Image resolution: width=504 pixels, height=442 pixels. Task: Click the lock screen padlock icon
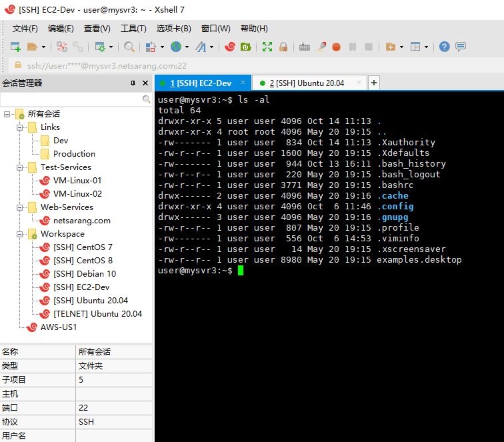pyautogui.click(x=283, y=47)
